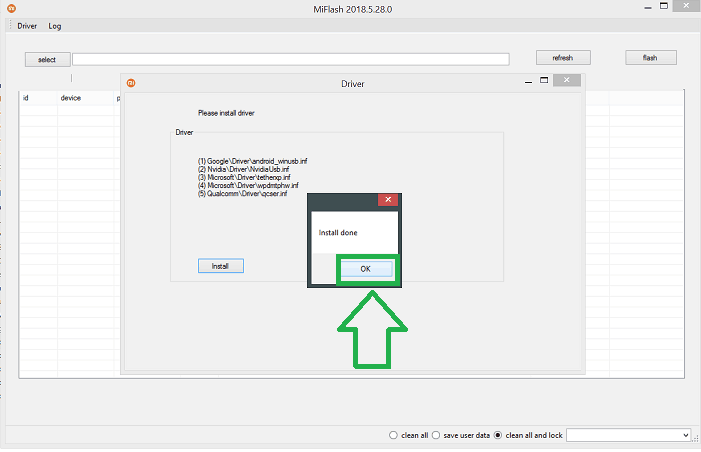Click Nvidia NvidiaUsb.inf driver entry
Screen dimensions: 701x452
(244, 169)
